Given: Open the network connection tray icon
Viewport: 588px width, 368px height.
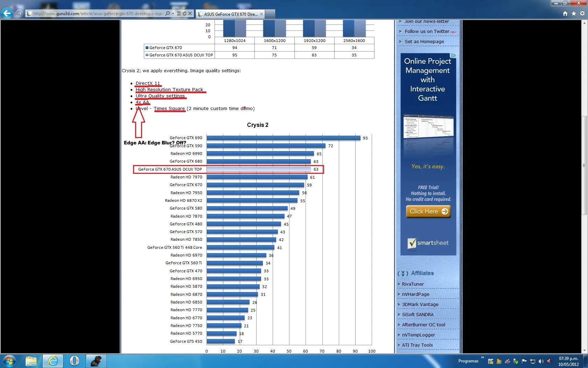Looking at the screenshot, I should point(533,361).
